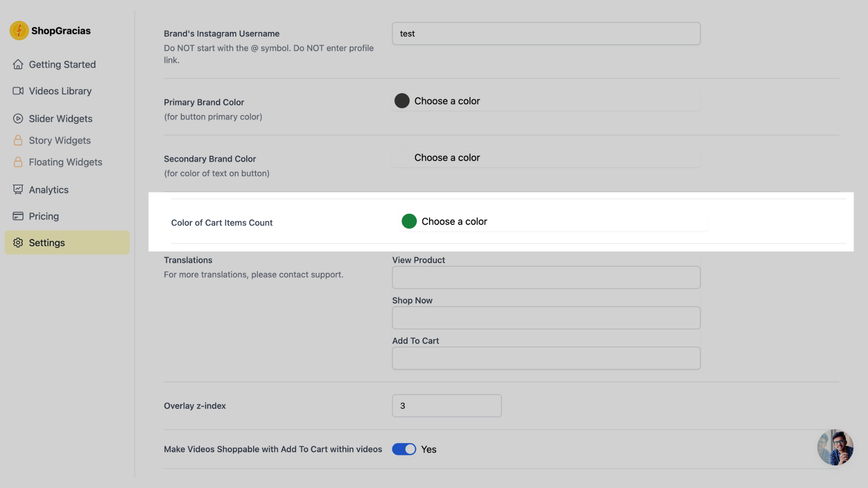Screen dimensions: 868x488
Task: Go to the Pricing section
Action: (44, 216)
